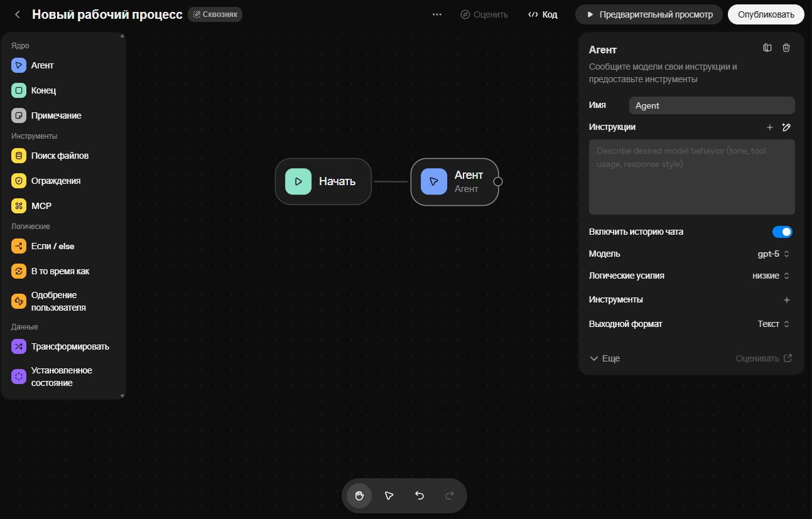Click the Установленное состояние icon
812x519 pixels.
19,377
